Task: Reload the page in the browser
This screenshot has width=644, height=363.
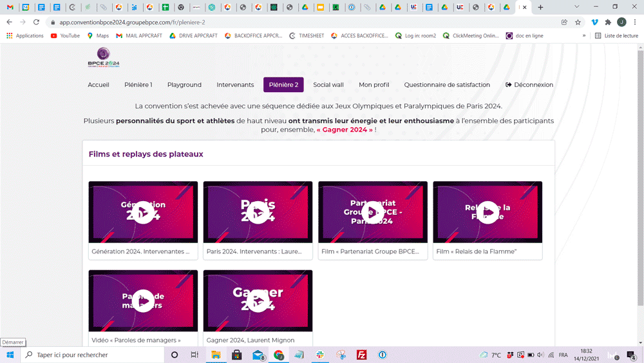Action: [x=36, y=22]
